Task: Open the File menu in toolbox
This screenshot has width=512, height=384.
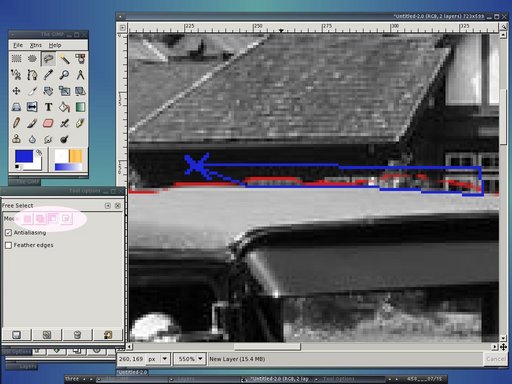Action: (18, 45)
